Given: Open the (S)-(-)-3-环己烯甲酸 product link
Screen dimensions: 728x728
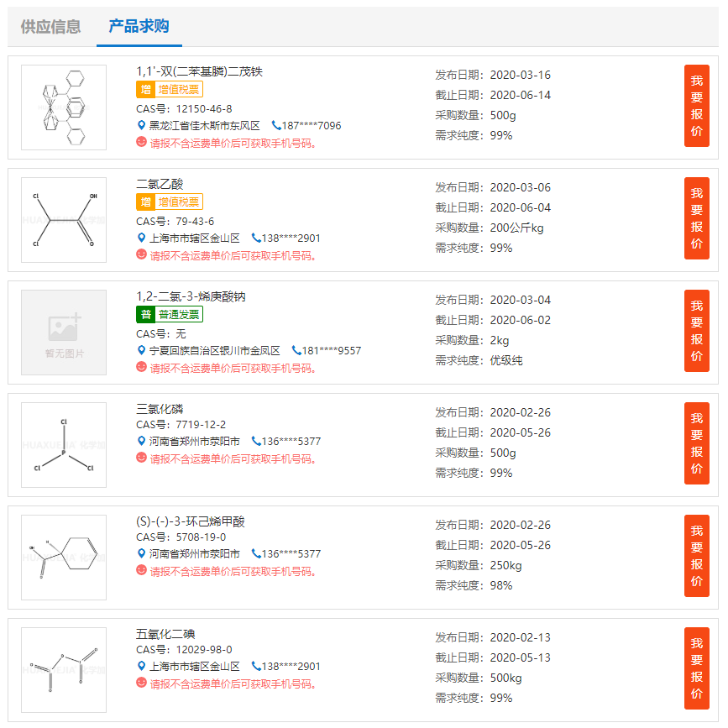Looking at the screenshot, I should click(191, 521).
